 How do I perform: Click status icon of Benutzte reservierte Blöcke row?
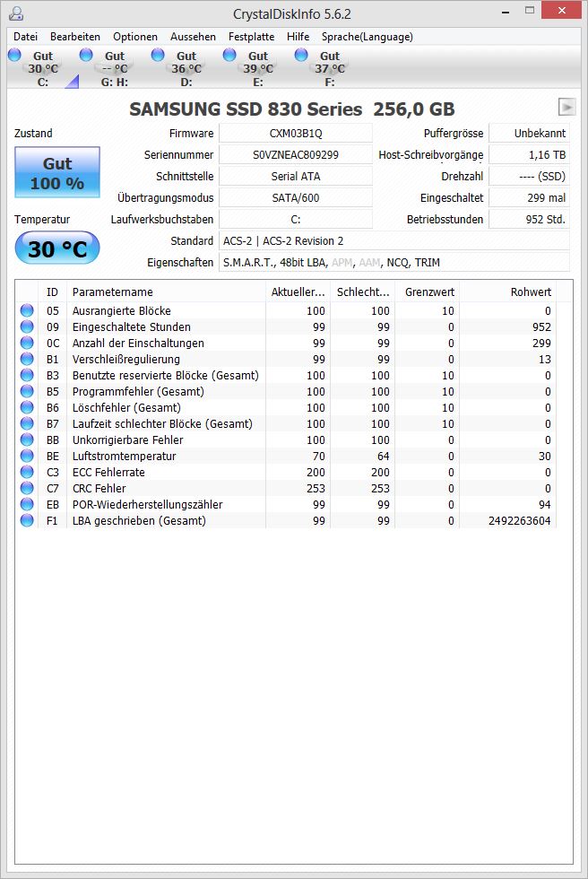[27, 376]
